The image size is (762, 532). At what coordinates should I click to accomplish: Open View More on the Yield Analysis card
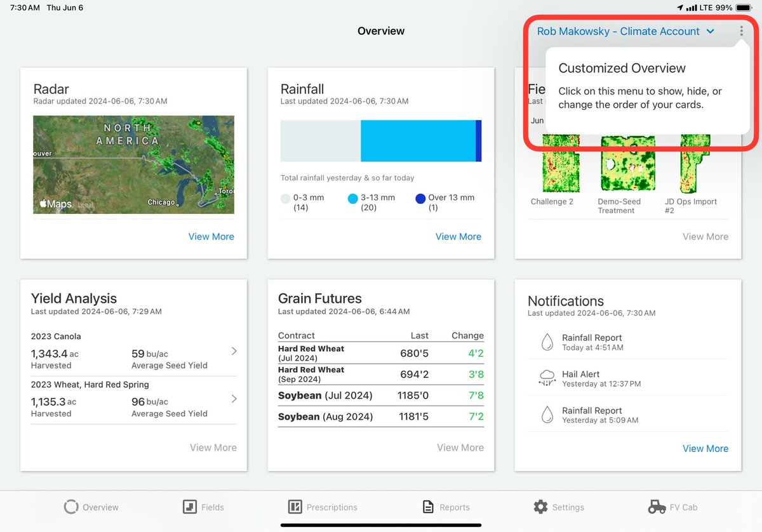pyautogui.click(x=213, y=448)
